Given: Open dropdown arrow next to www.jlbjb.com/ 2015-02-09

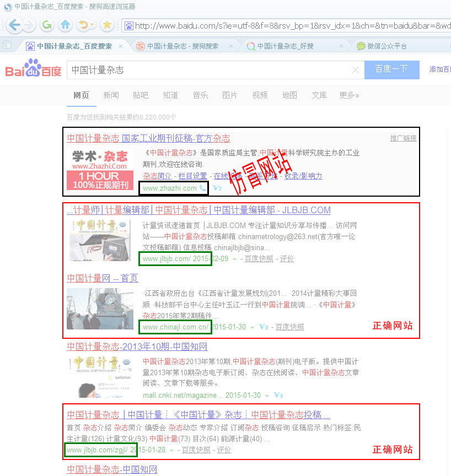Looking at the screenshot, I should [x=234, y=259].
